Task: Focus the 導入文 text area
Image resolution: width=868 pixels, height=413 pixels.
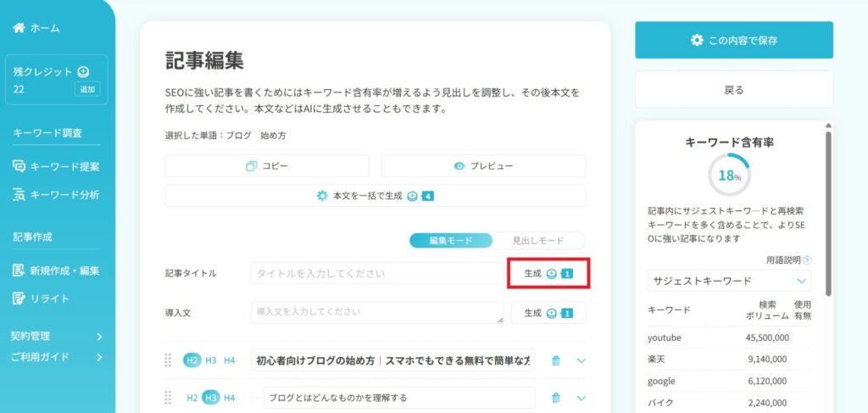Action: point(377,312)
